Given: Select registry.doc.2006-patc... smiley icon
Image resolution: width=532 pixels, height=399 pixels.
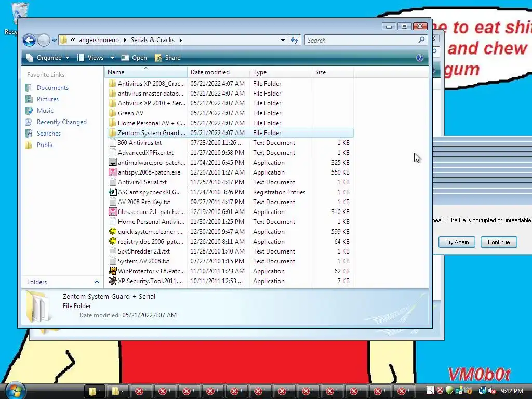Looking at the screenshot, I should [112, 241].
